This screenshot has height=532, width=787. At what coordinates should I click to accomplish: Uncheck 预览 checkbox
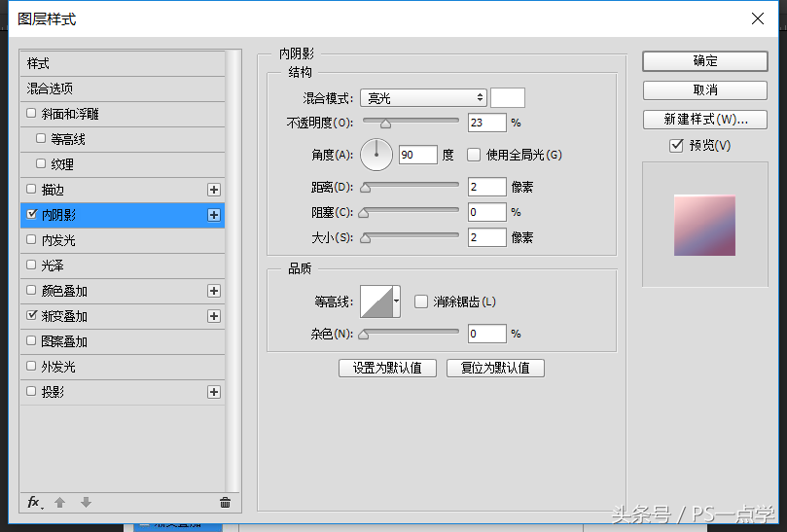point(676,146)
